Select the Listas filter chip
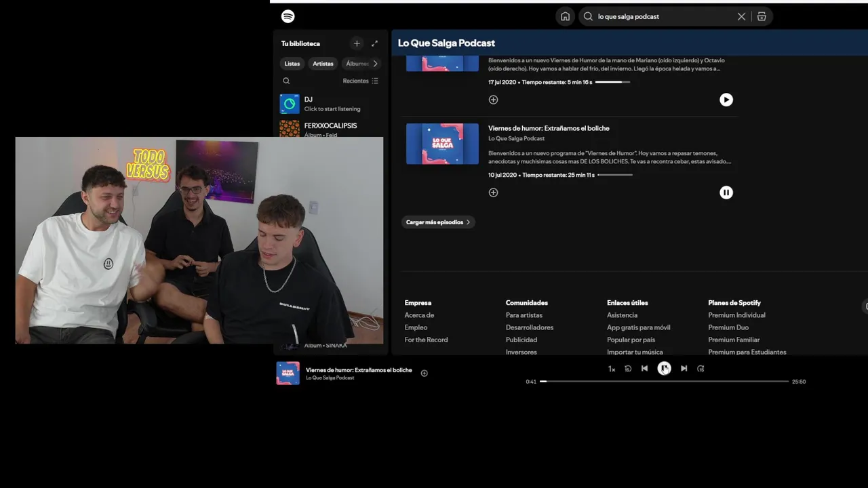868x488 pixels. [x=292, y=64]
